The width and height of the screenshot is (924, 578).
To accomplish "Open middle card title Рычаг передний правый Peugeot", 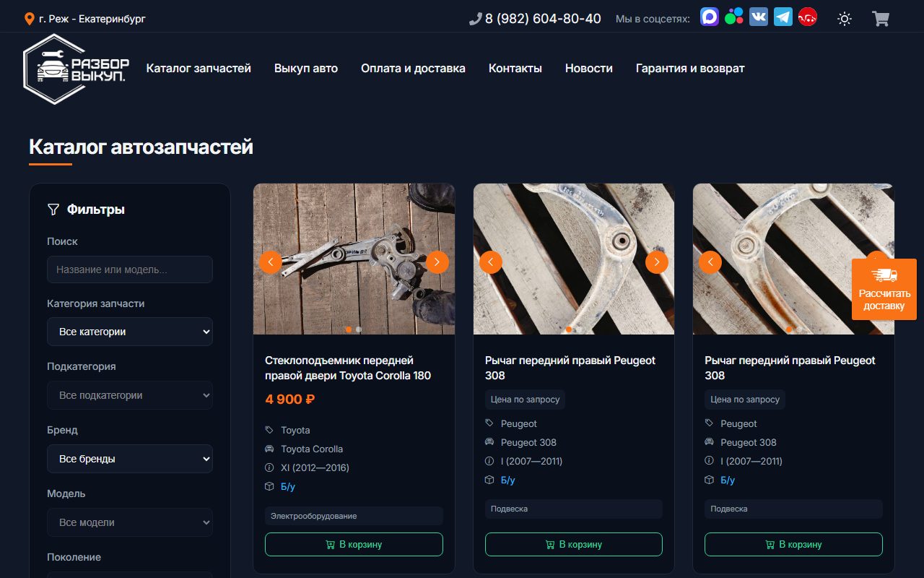I will pos(570,368).
